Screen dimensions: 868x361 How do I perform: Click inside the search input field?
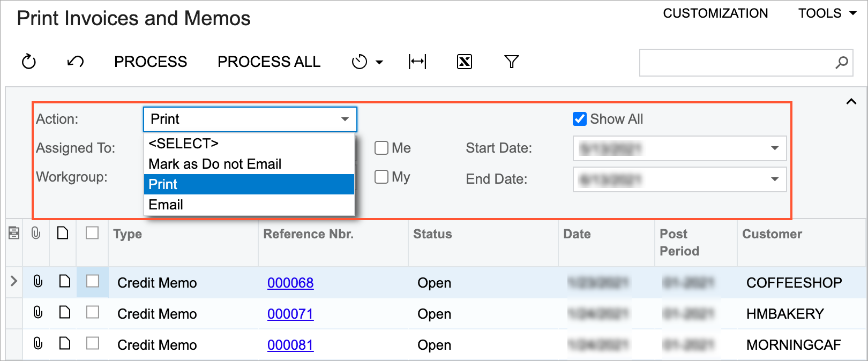(x=734, y=63)
